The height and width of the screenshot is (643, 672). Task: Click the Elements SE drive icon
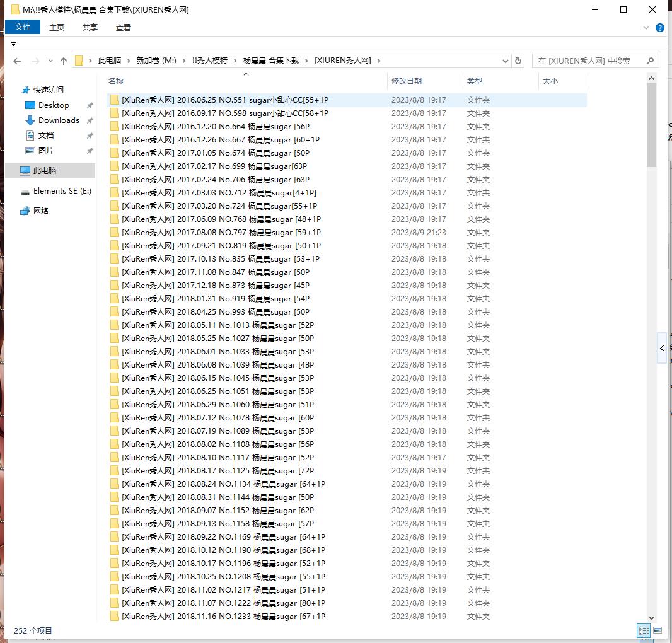[25, 192]
